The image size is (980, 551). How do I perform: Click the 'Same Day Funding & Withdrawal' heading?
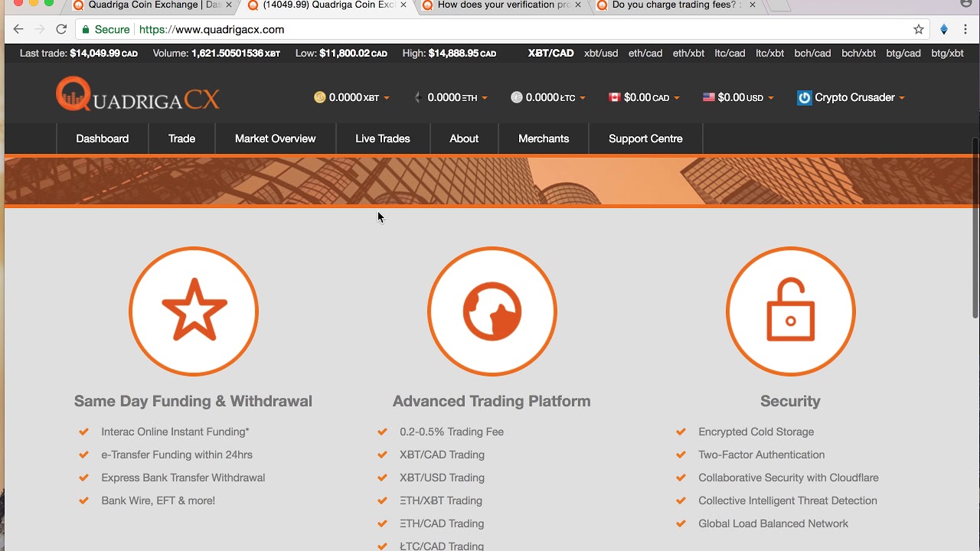click(193, 401)
